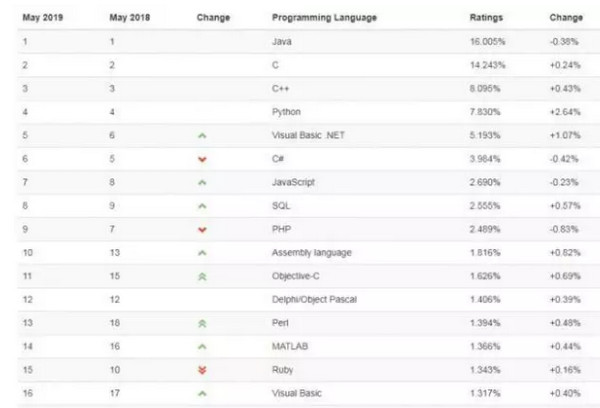600x408 pixels.
Task: Click the double up arrow beside Objective-C
Action: tap(203, 274)
